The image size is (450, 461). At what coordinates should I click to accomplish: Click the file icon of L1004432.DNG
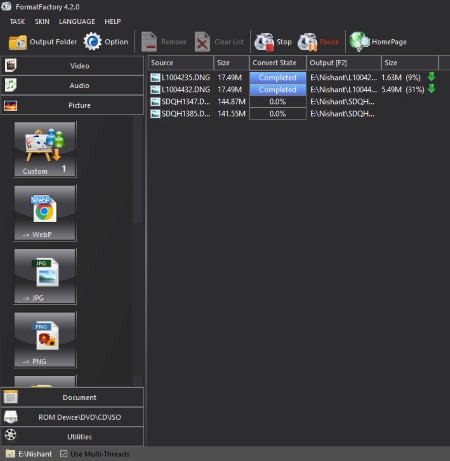tap(155, 90)
